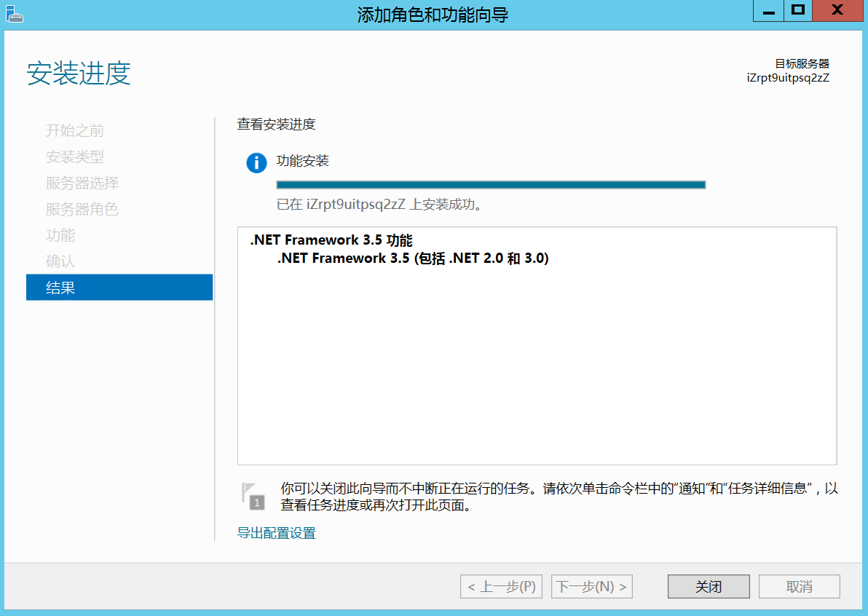Open the 服务器选择 step
868x616 pixels.
[82, 183]
